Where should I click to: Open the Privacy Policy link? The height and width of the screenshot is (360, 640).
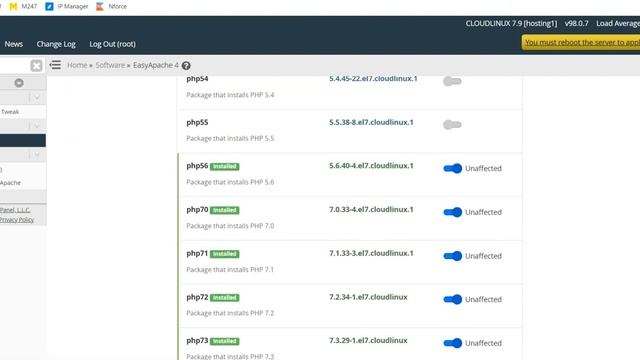17,220
